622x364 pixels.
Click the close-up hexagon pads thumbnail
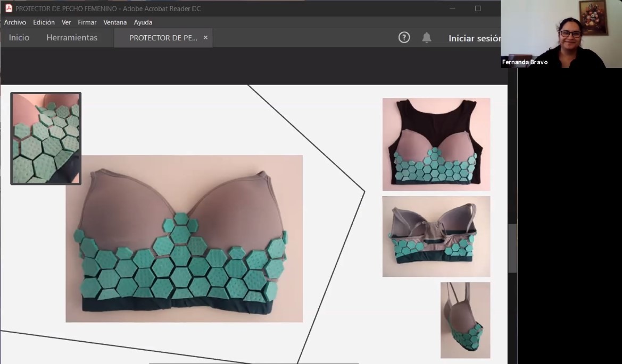[x=46, y=138]
